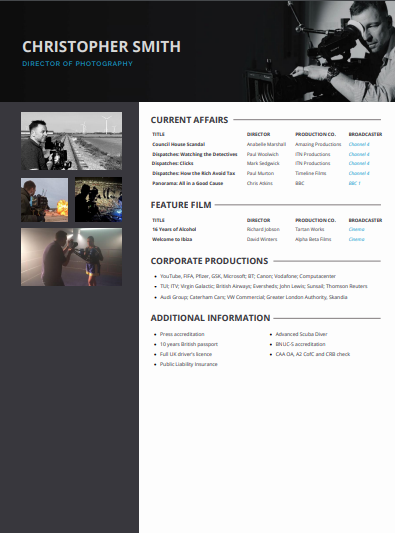Select the Corporate Productions heading
The width and height of the screenshot is (395, 533).
tap(209, 261)
